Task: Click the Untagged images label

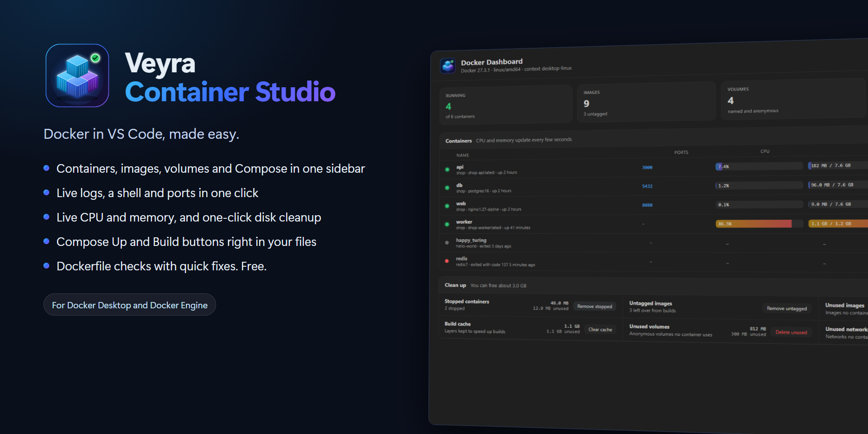Action: coord(651,303)
